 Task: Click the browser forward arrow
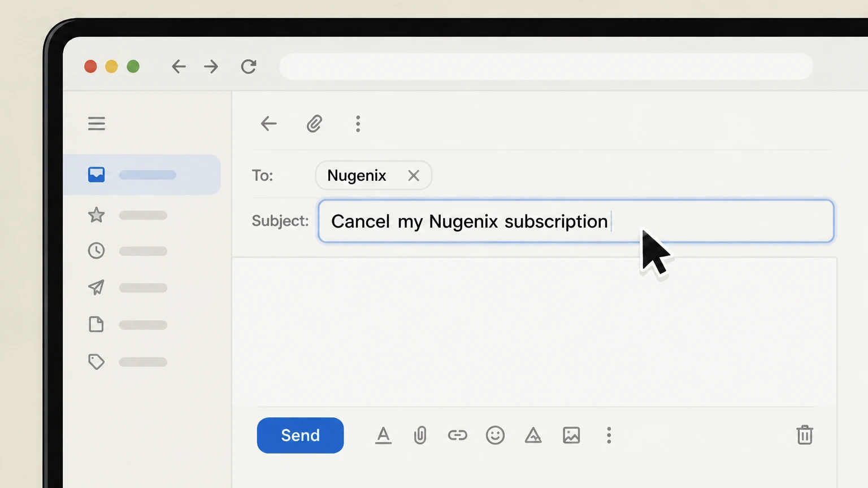[211, 67]
